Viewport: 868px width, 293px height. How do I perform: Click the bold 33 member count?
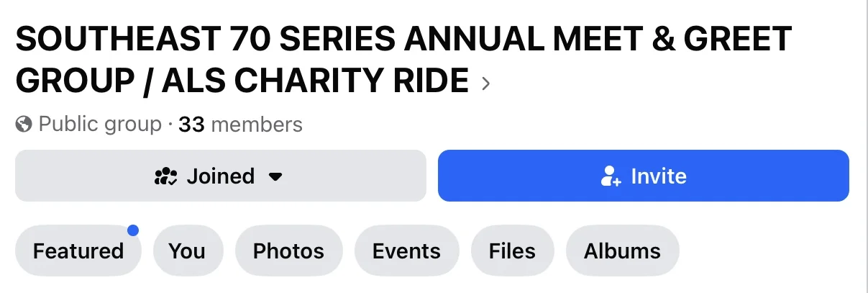(192, 125)
